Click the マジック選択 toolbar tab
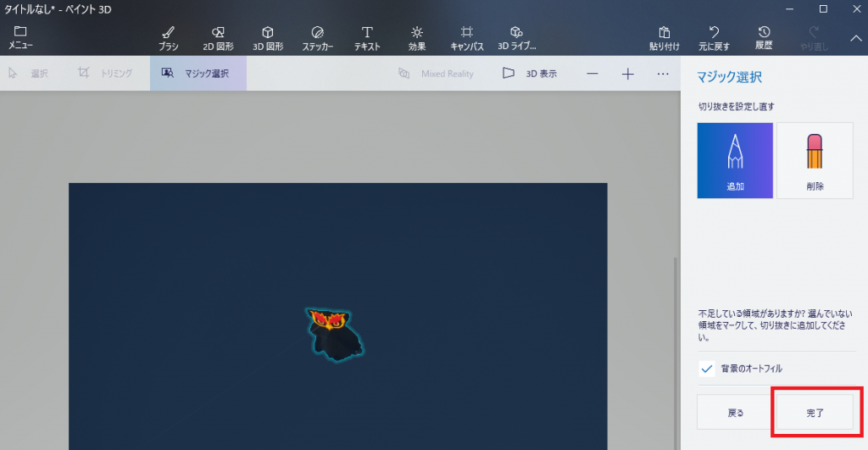The width and height of the screenshot is (868, 450). coord(198,73)
